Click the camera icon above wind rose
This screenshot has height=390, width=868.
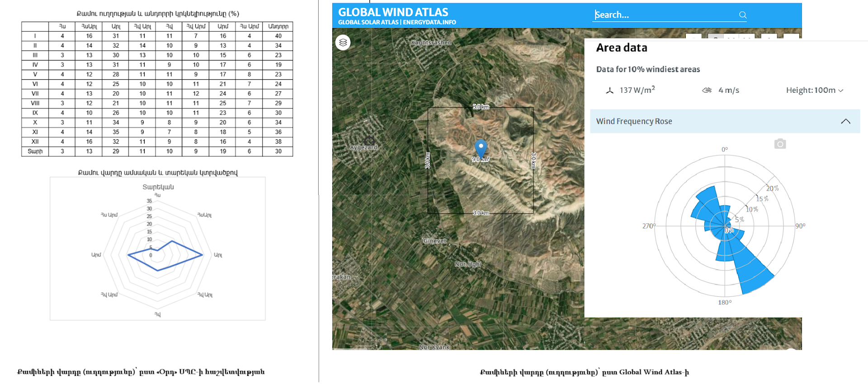click(x=780, y=144)
